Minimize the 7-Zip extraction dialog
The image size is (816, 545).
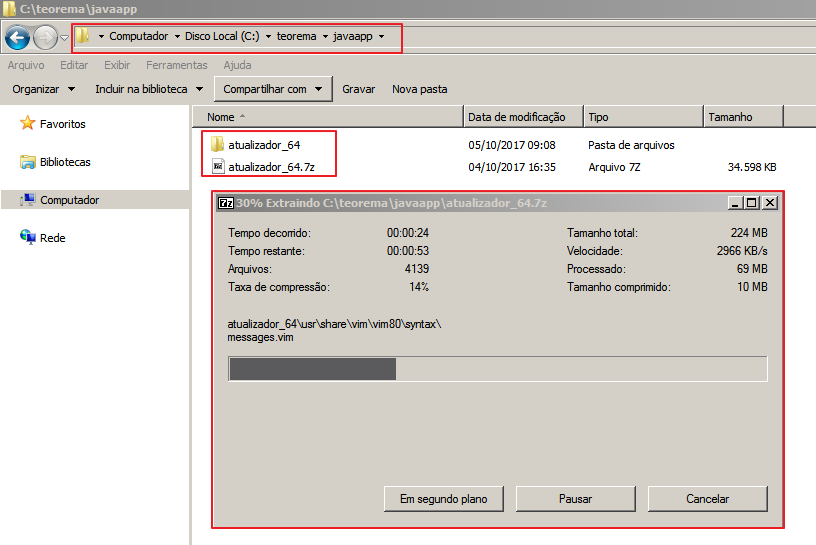[x=735, y=203]
